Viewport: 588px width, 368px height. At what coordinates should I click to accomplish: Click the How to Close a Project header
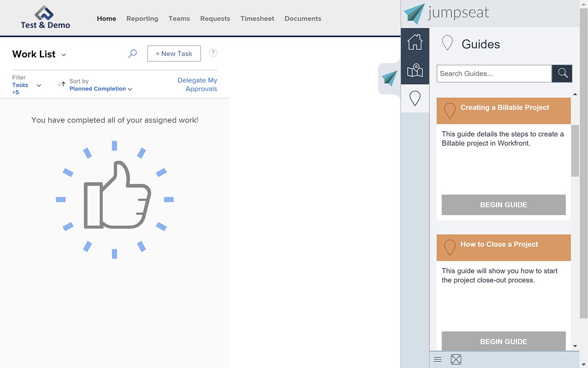[503, 247]
